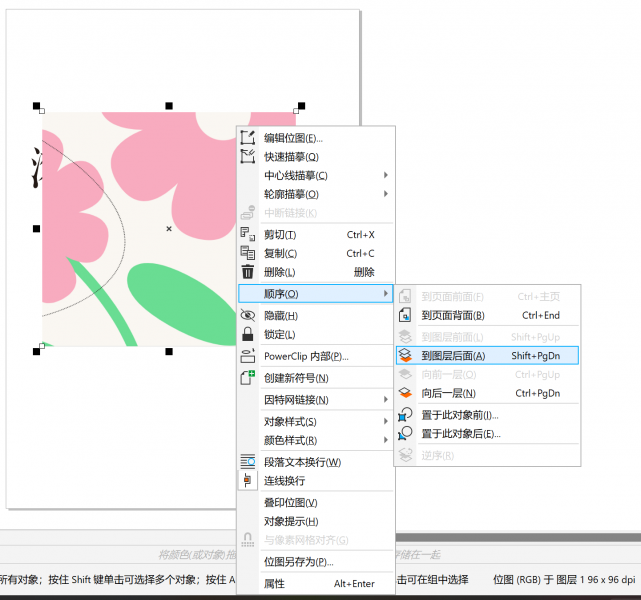The image size is (641, 600).
Task: Open 属性 properties entry
Action: (x=316, y=584)
